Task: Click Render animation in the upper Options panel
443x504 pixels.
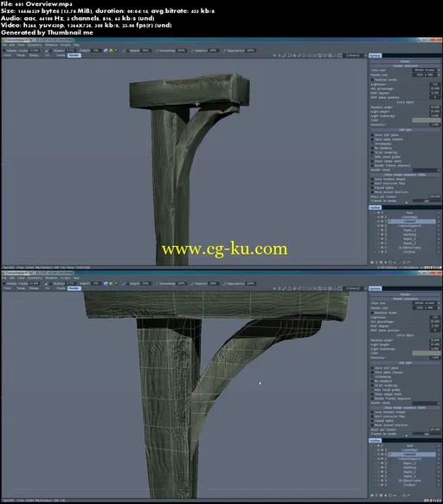Action: (405, 66)
